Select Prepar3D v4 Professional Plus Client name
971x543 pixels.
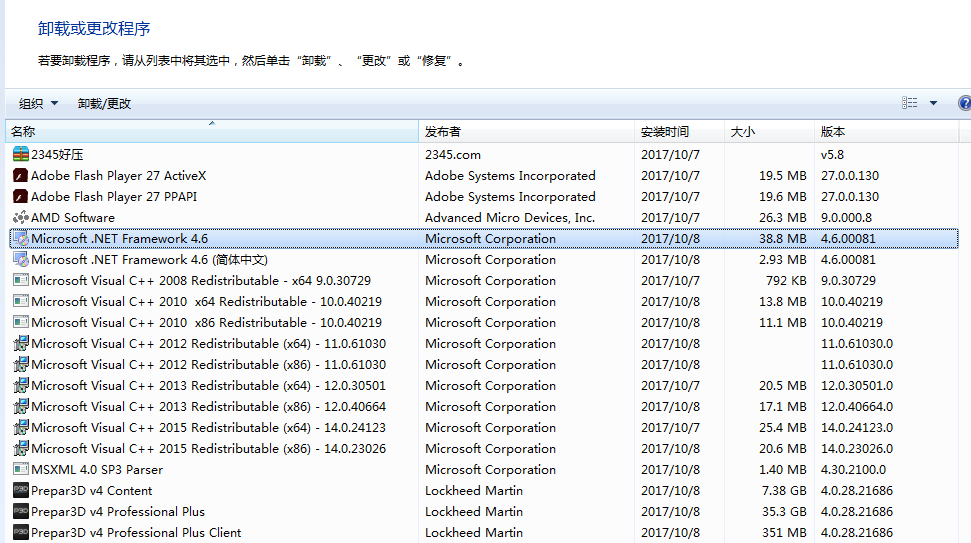click(136, 533)
